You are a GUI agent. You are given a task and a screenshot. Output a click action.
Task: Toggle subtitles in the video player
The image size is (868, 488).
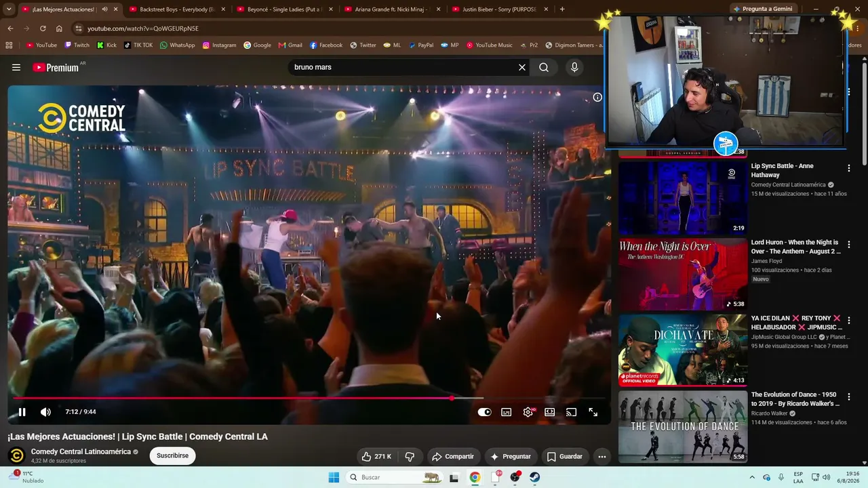click(x=506, y=411)
